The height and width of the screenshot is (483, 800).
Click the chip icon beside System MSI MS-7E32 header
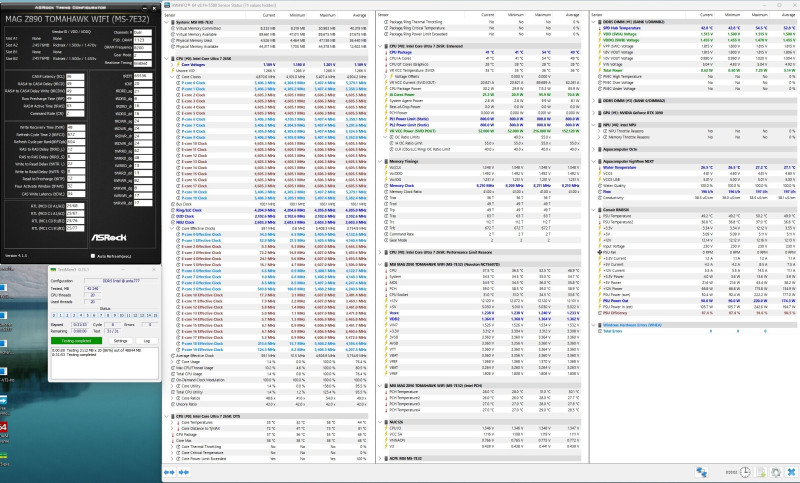(172, 22)
